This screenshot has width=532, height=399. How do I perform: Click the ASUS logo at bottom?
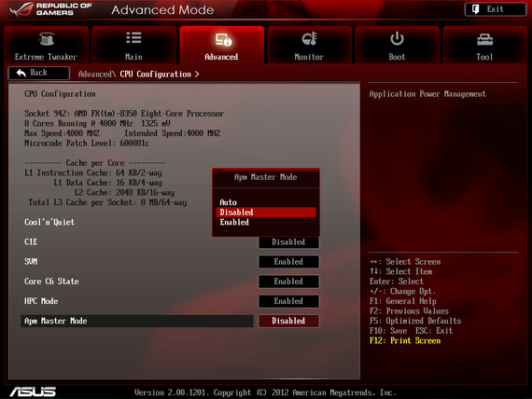click(x=33, y=392)
